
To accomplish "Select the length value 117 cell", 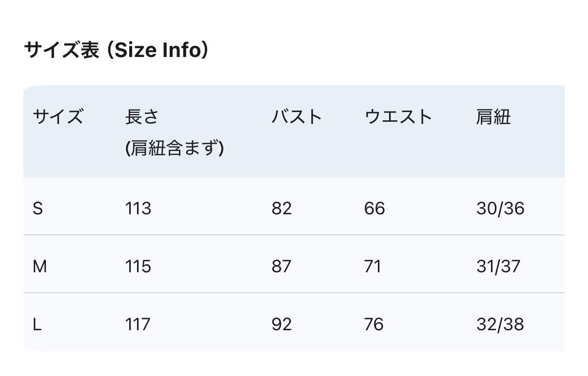I will pyautogui.click(x=137, y=324).
